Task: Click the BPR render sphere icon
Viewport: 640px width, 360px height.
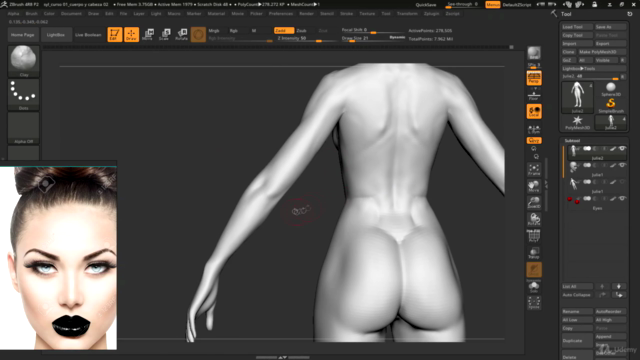Action: [x=534, y=53]
